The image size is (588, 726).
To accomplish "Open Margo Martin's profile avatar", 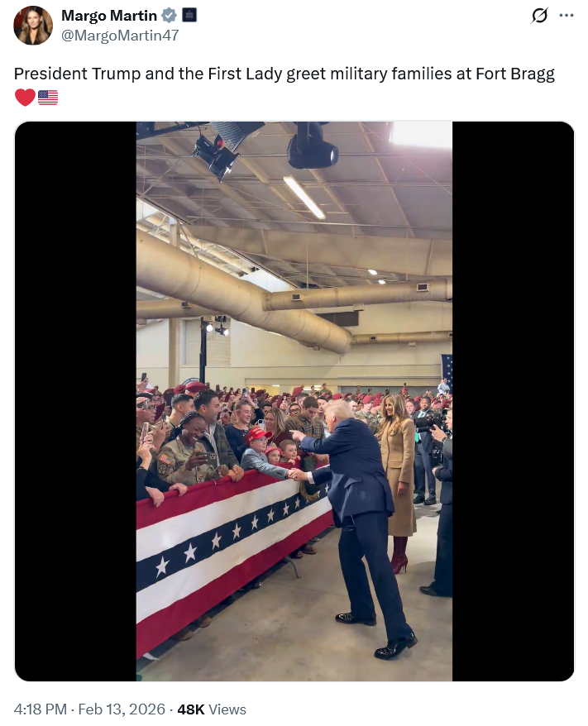I will pos(33,26).
